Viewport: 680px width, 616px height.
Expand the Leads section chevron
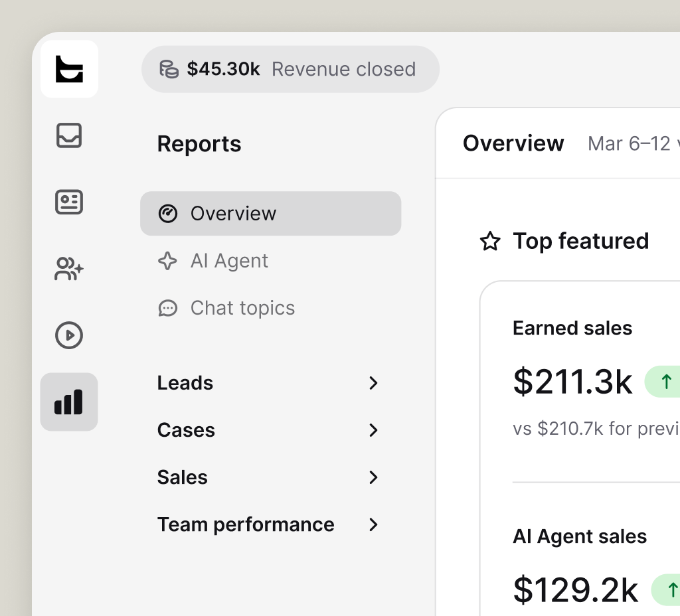[373, 383]
